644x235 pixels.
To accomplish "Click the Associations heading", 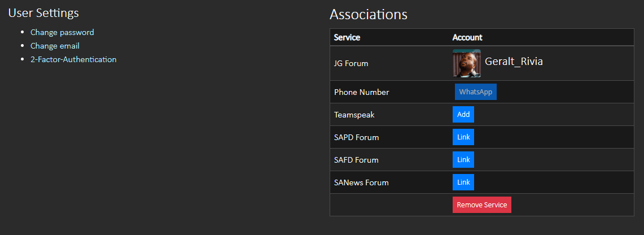I will pyautogui.click(x=369, y=14).
